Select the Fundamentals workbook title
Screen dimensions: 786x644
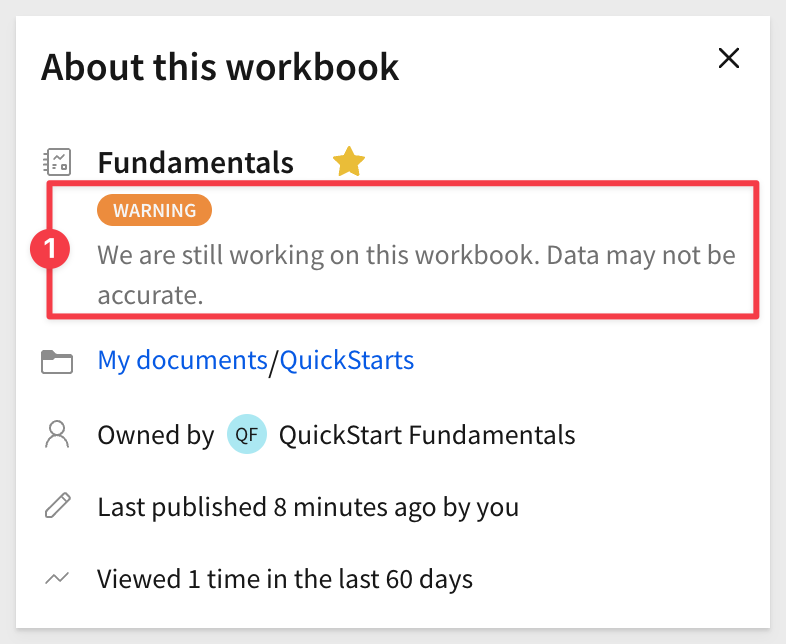click(x=195, y=162)
